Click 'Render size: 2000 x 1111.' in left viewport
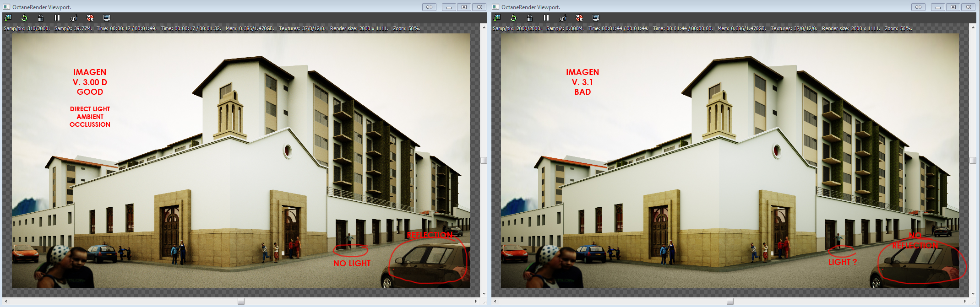 tap(359, 28)
